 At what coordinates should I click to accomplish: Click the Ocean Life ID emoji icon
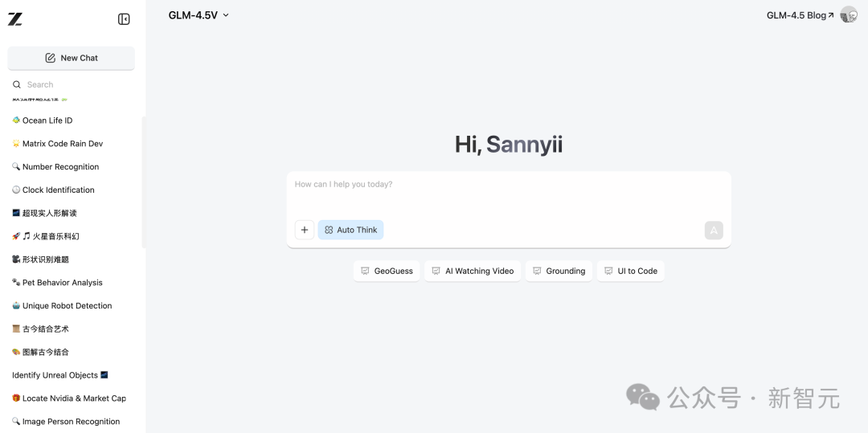16,120
